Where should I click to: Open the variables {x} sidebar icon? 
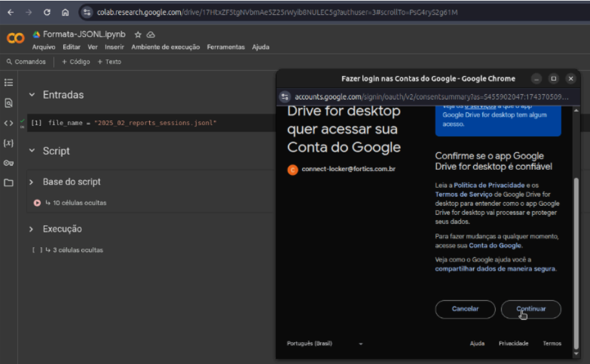(x=8, y=143)
